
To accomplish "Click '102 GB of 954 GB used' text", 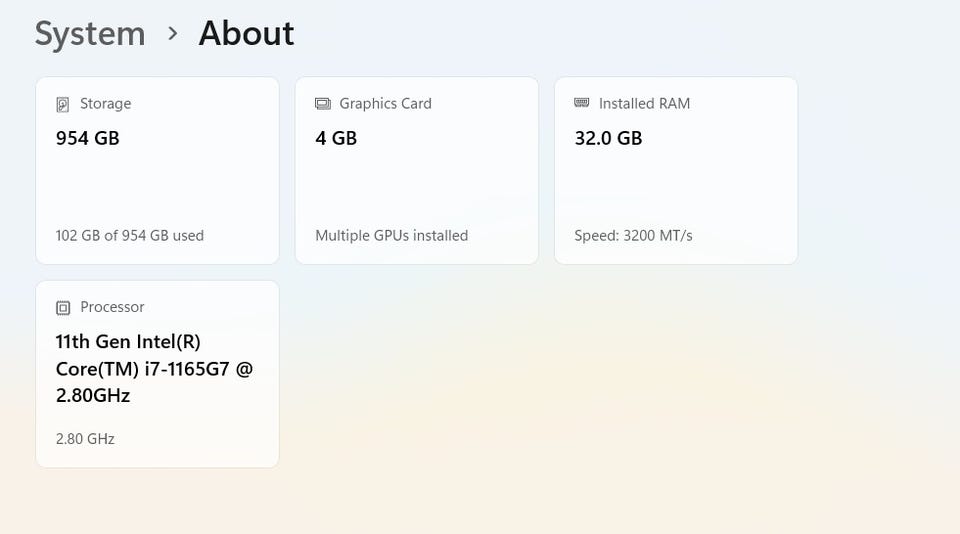I will point(130,236).
